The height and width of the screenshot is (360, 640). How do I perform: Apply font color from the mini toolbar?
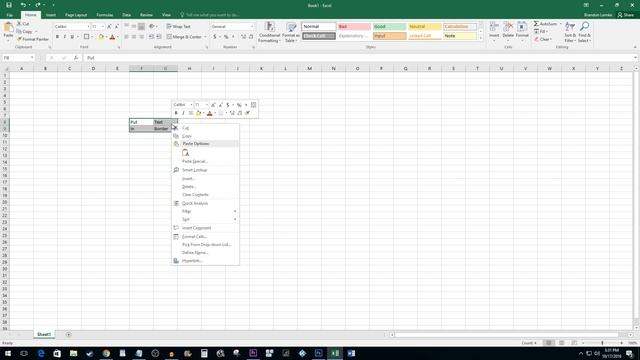[209, 113]
